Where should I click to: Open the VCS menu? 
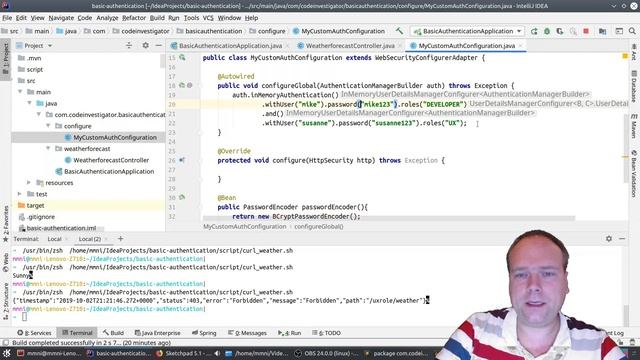[208, 18]
